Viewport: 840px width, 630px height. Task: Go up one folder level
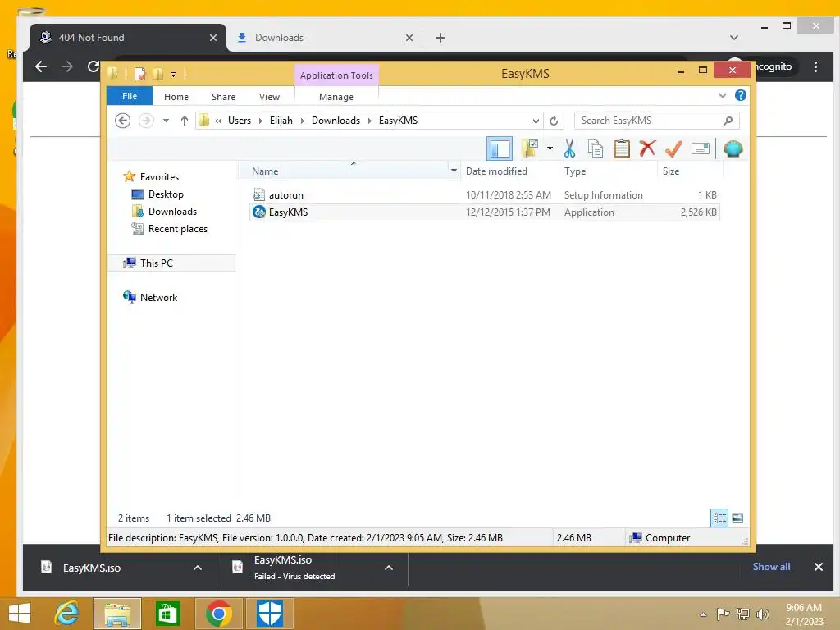point(185,121)
